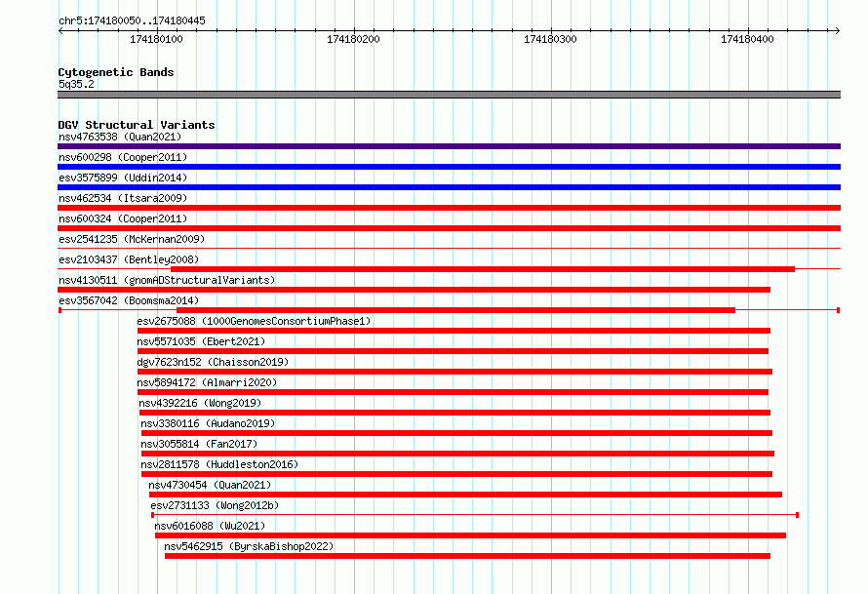Click the chr5:174180050..174180445 region label

[132, 20]
